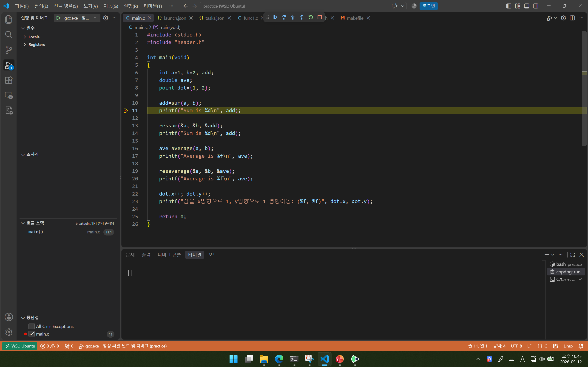Open Manage gear in activity bar
The height and width of the screenshot is (367, 588).
coord(9,332)
